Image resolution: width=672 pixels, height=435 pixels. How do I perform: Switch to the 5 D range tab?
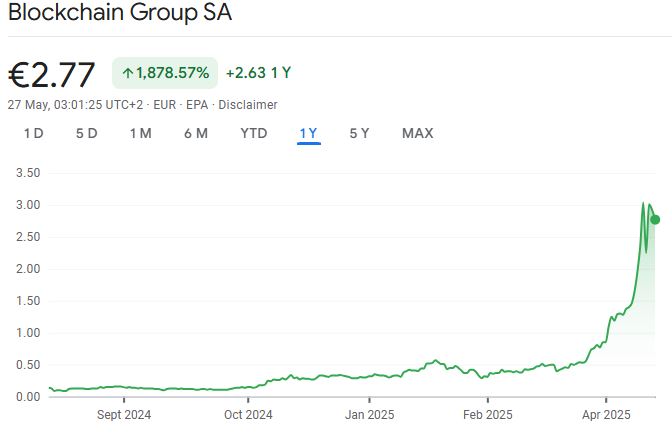click(x=87, y=133)
